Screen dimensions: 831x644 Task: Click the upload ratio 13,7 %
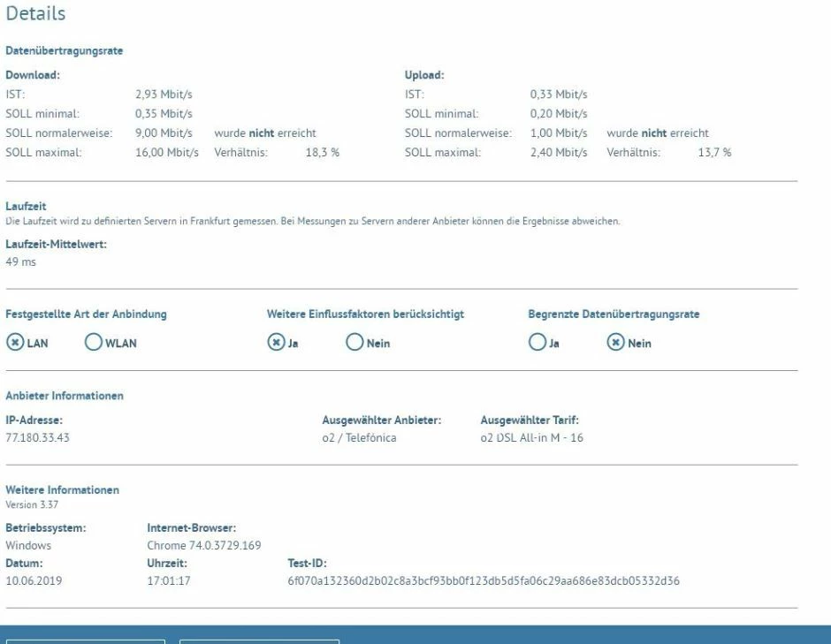pyautogui.click(x=714, y=153)
